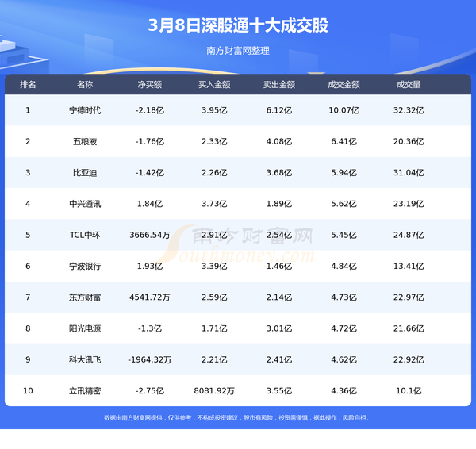
Task: Click net buy value -2.75亿
Action: point(150,391)
